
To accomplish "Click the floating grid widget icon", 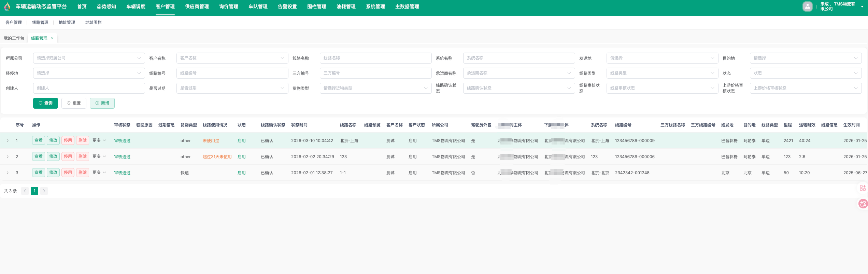I will (863, 188).
